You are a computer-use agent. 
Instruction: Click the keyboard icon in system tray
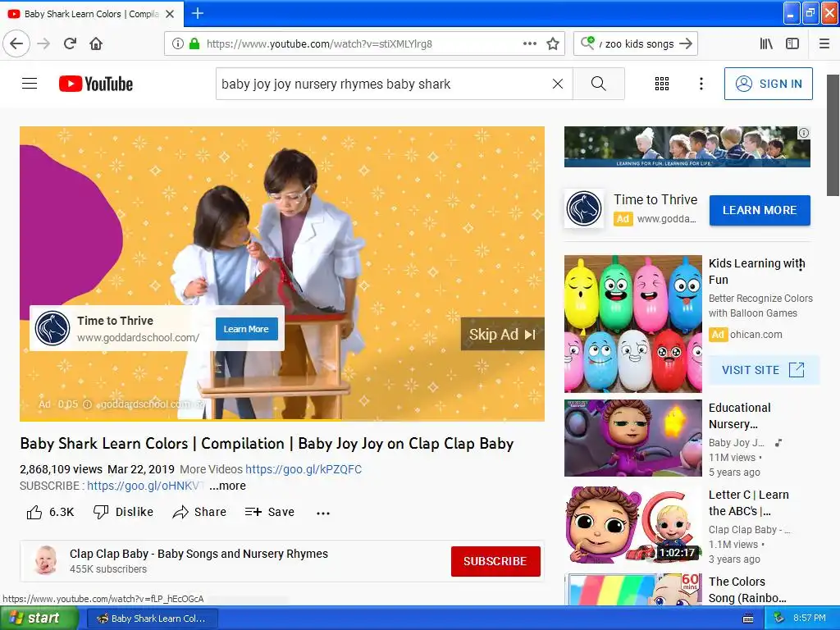coord(748,619)
